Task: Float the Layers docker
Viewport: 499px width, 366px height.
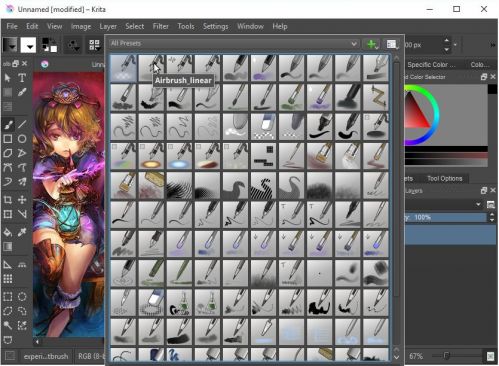Action: [x=484, y=190]
